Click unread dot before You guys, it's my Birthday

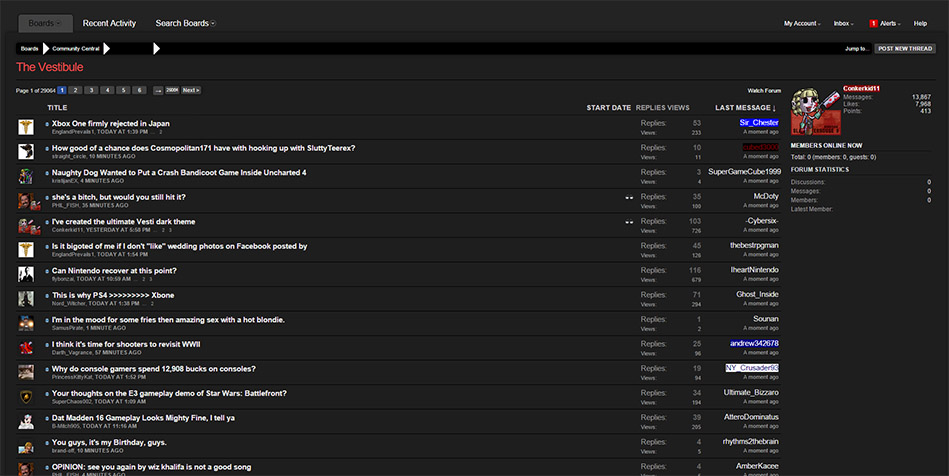47,443
